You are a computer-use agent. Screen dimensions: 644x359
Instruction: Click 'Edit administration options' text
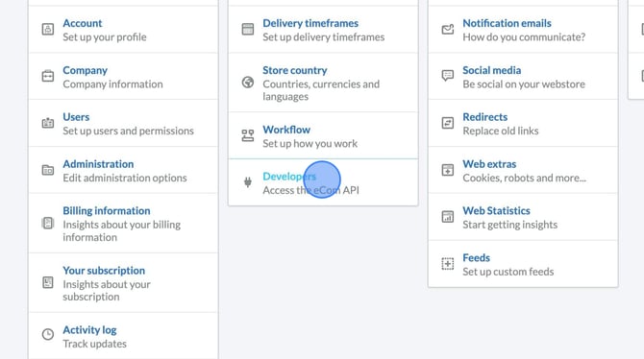[x=125, y=179]
